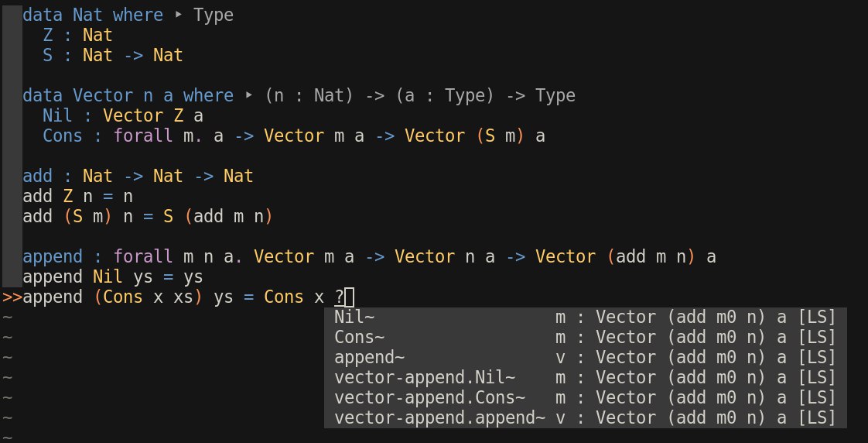Click the ? hole at cursor
Image resolution: width=868 pixels, height=443 pixels.
click(x=340, y=297)
